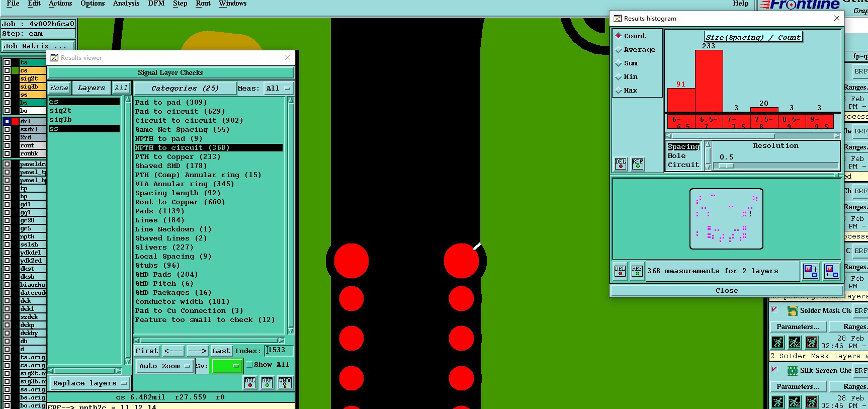The height and width of the screenshot is (409, 868).
Task: Click the 6.5-7 red range swatch
Action: tap(709, 122)
